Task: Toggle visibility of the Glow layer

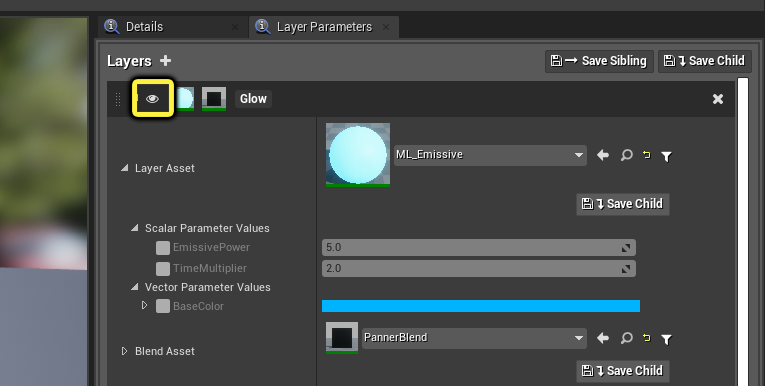Action: coord(153,99)
